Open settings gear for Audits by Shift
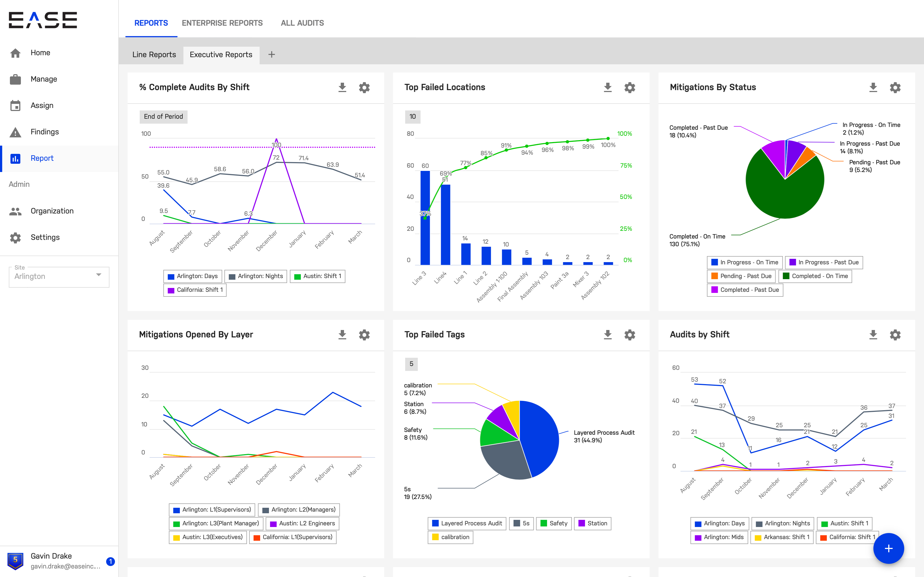Viewport: 924px width, 577px height. [x=895, y=335]
